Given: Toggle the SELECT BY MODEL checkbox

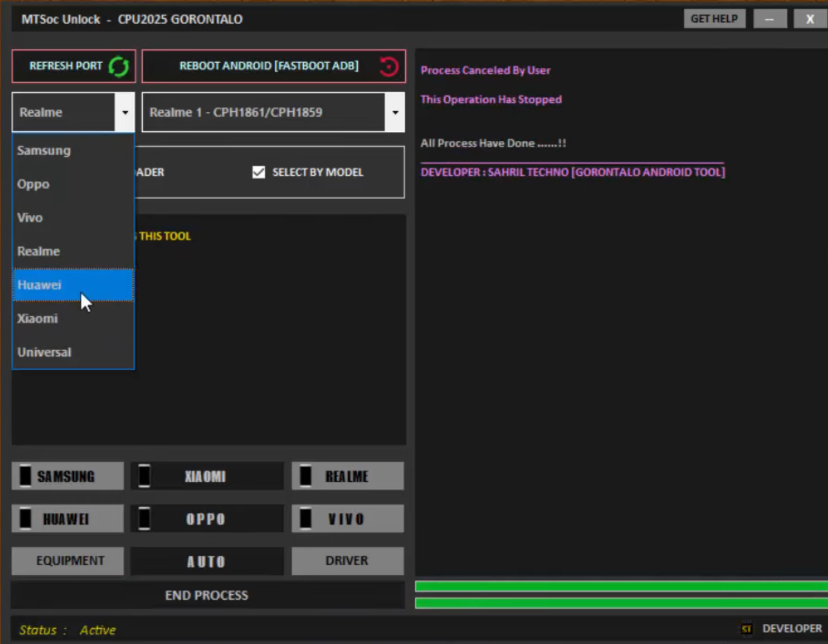Looking at the screenshot, I should [259, 173].
